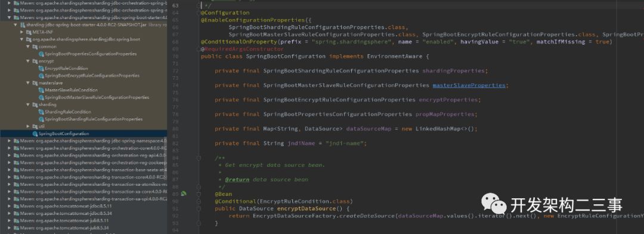Select the sharding-orchestration-reg-api Maven row
Screen dimensions: 644x234
click(83, 155)
